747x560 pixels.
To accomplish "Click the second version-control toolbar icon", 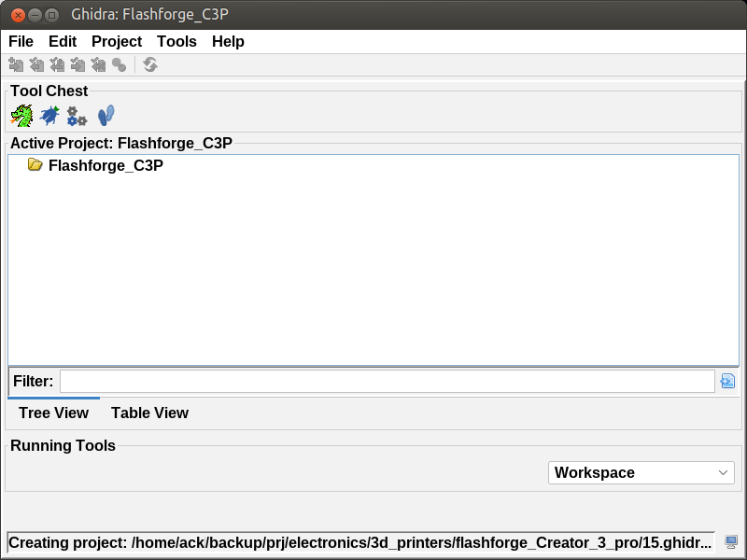I will coord(36,64).
